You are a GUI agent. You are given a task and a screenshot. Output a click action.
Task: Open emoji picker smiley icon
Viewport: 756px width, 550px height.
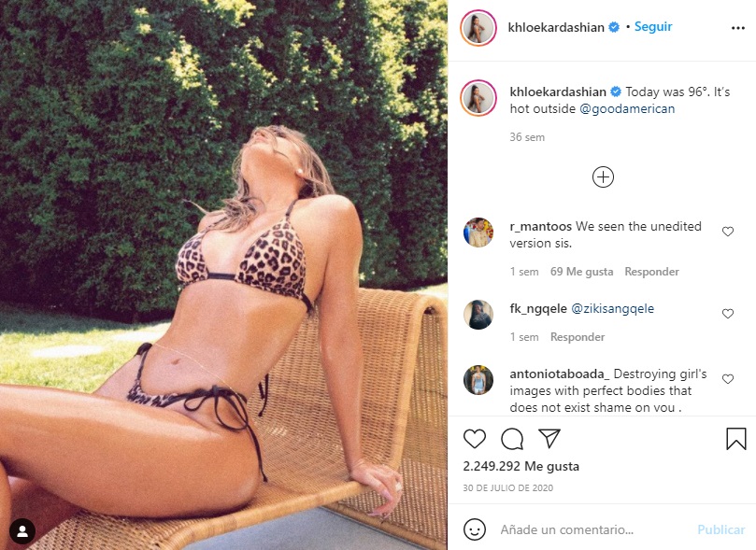475,529
